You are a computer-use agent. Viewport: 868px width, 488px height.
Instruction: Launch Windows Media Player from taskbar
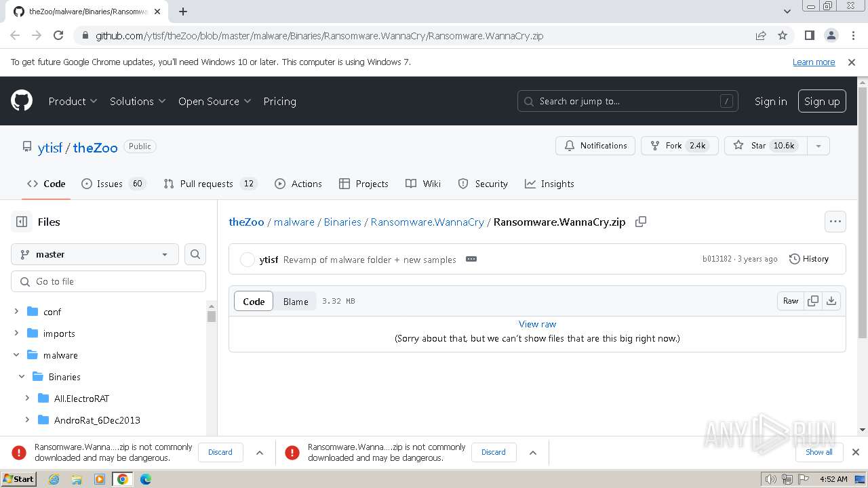[x=100, y=479]
